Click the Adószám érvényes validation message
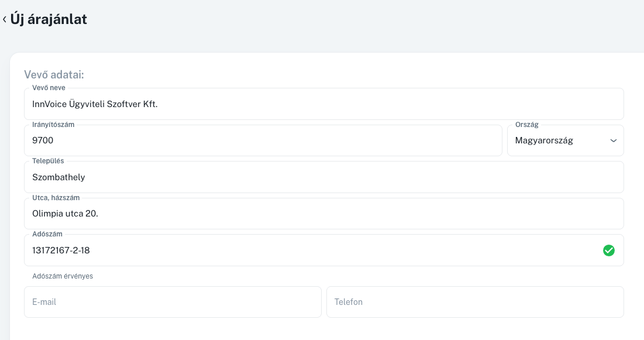The image size is (644, 340). [63, 276]
